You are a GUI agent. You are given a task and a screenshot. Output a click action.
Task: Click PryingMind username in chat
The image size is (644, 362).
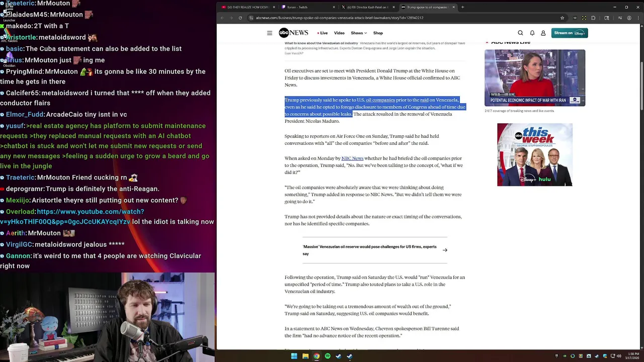coord(24,71)
